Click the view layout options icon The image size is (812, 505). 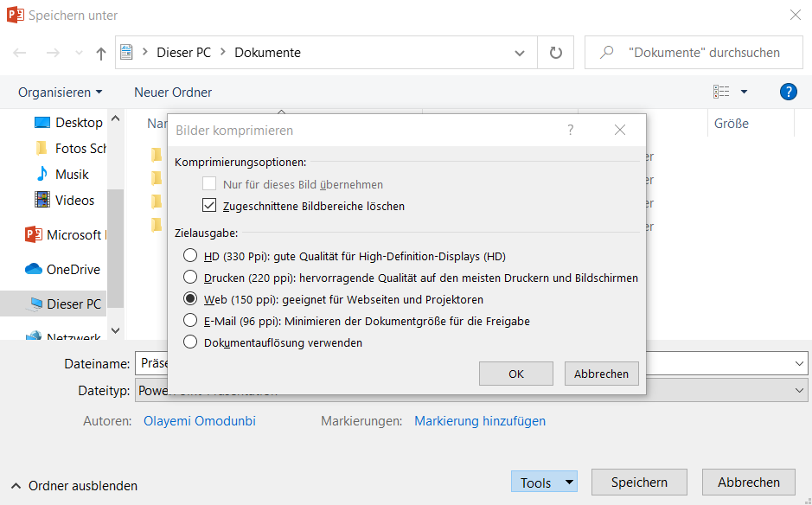pos(721,92)
